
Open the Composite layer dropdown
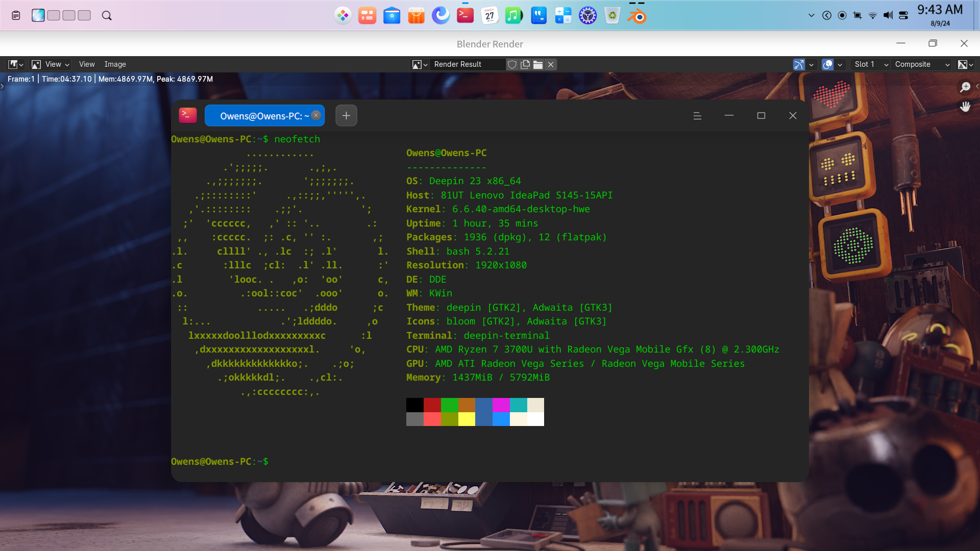click(922, 64)
